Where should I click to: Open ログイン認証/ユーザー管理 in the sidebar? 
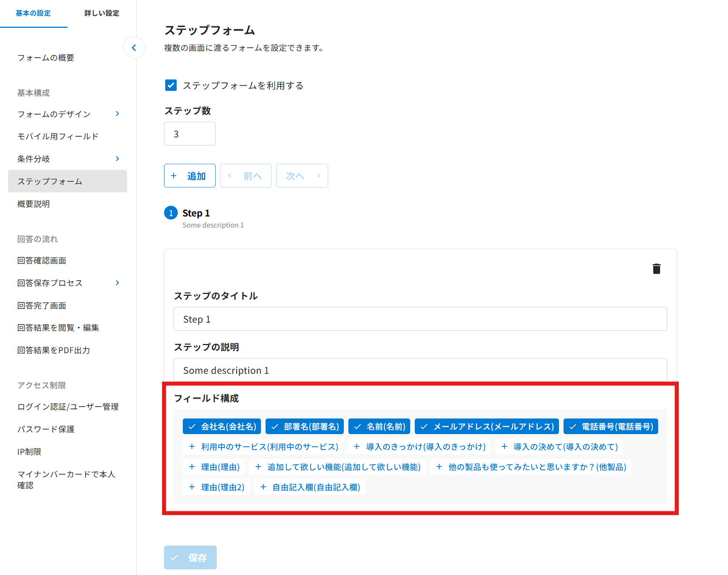pyautogui.click(x=68, y=407)
